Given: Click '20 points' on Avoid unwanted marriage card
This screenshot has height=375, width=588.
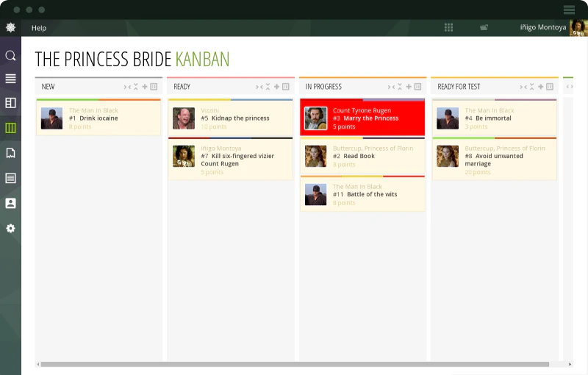Looking at the screenshot, I should 478,172.
